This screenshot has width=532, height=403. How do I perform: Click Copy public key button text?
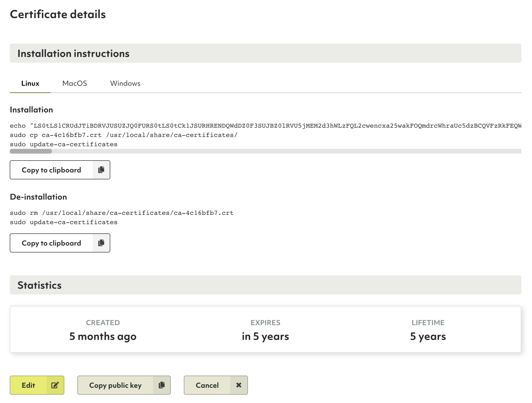coord(115,385)
